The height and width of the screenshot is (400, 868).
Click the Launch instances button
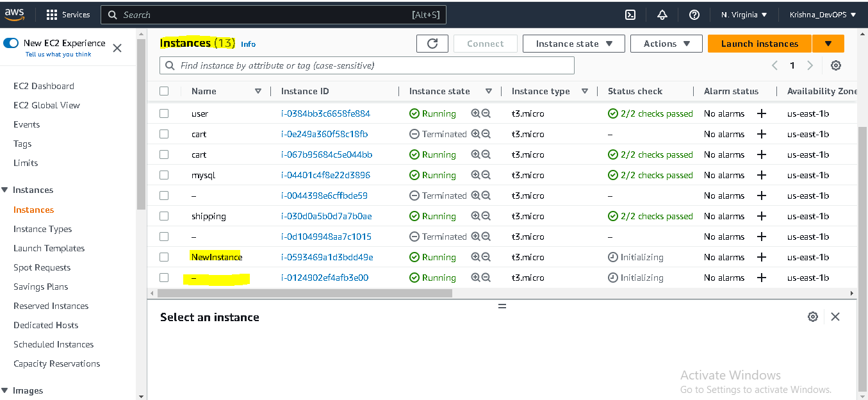point(758,43)
